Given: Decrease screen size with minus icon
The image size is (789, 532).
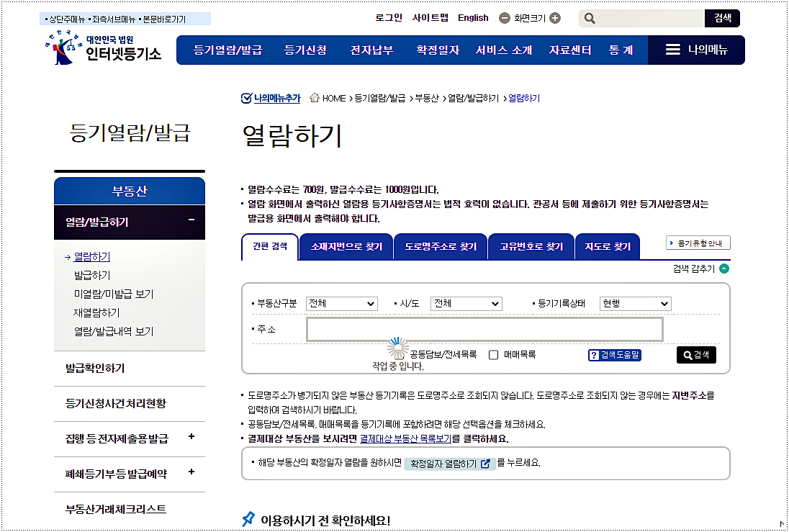Looking at the screenshot, I should (504, 18).
